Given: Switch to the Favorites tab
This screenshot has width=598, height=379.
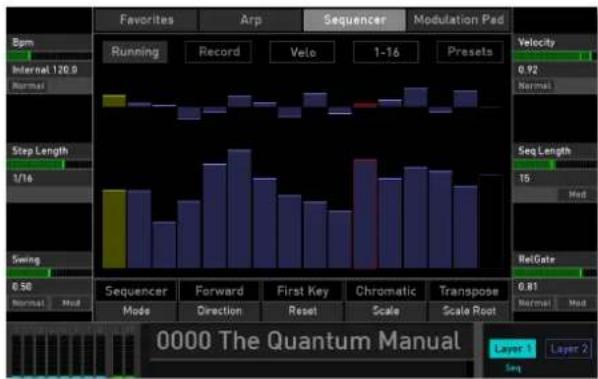Looking at the screenshot, I should click(x=146, y=20).
